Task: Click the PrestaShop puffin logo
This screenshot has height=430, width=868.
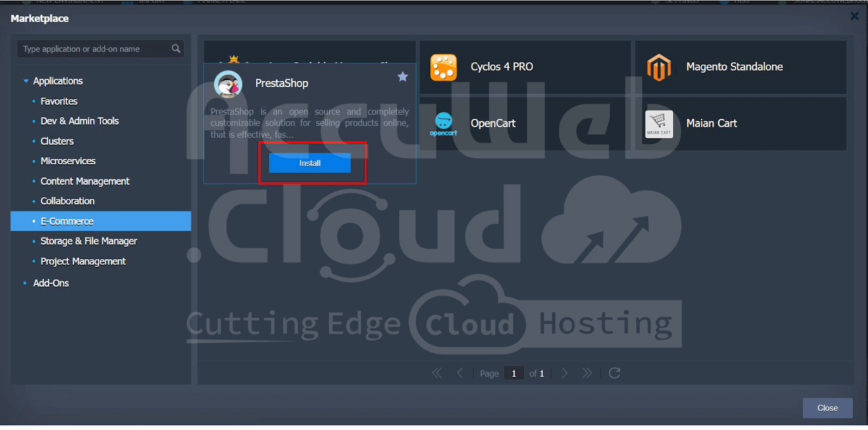Action: pos(228,84)
